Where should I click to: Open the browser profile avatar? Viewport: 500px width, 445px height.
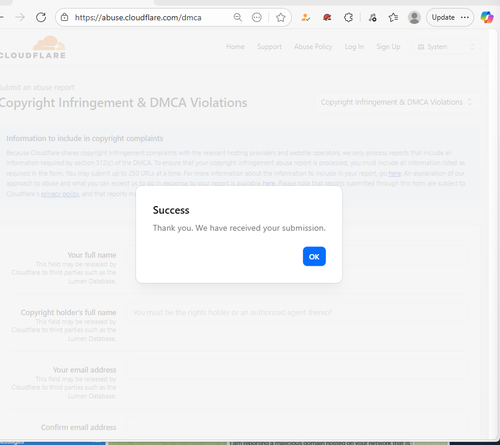click(x=414, y=17)
